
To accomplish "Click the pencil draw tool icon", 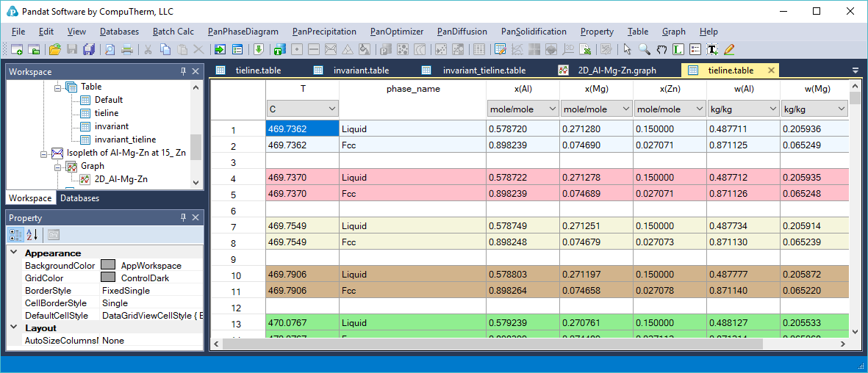I will 729,50.
